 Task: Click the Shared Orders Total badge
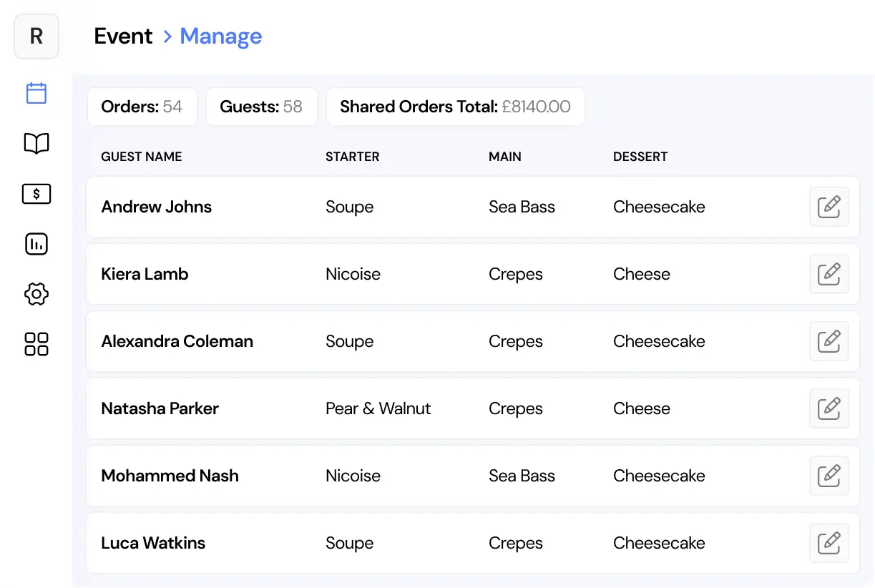[x=455, y=107]
